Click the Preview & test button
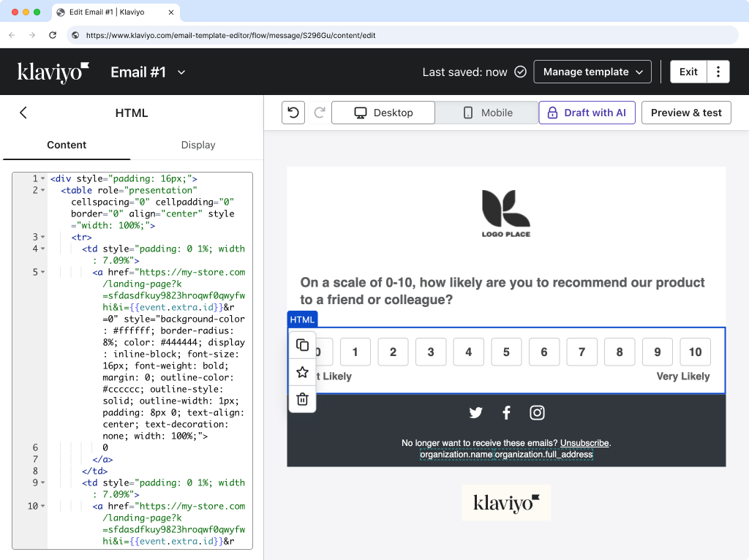The height and width of the screenshot is (560, 749). tap(686, 112)
